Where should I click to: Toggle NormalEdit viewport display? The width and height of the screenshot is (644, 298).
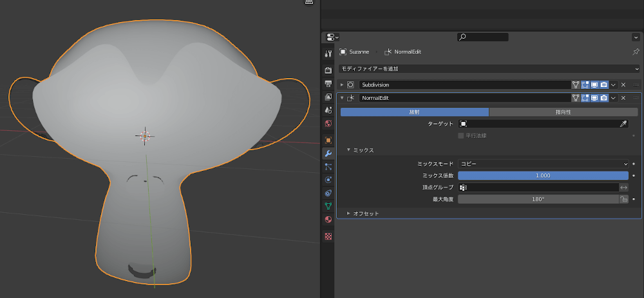594,98
